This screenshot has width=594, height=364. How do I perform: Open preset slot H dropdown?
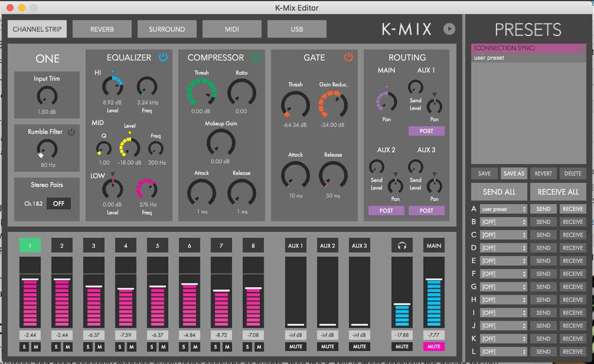504,300
